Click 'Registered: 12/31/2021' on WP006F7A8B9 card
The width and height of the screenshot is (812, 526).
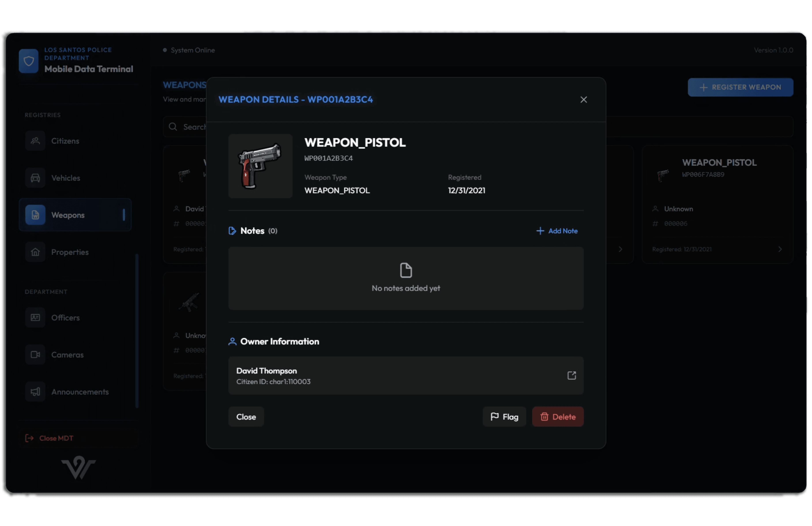(x=682, y=249)
